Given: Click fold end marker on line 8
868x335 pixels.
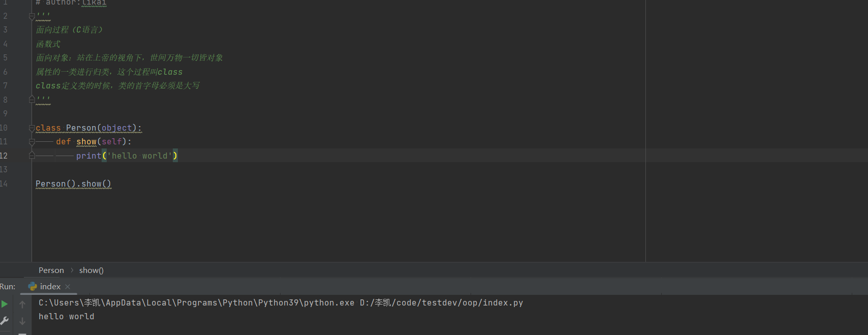Looking at the screenshot, I should (32, 100).
